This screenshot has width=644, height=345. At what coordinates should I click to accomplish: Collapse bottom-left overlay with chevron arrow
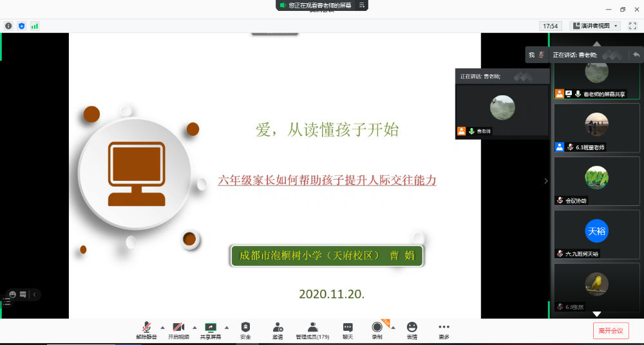[35, 294]
